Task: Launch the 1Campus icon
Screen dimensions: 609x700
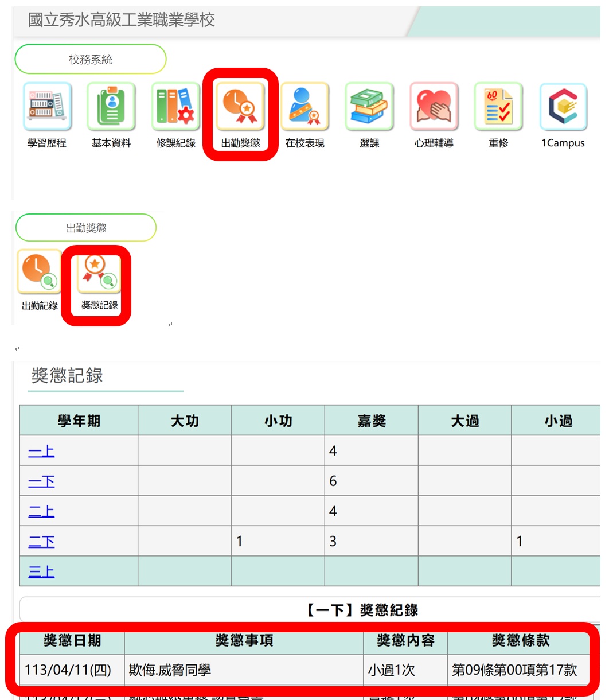Action: click(x=563, y=107)
